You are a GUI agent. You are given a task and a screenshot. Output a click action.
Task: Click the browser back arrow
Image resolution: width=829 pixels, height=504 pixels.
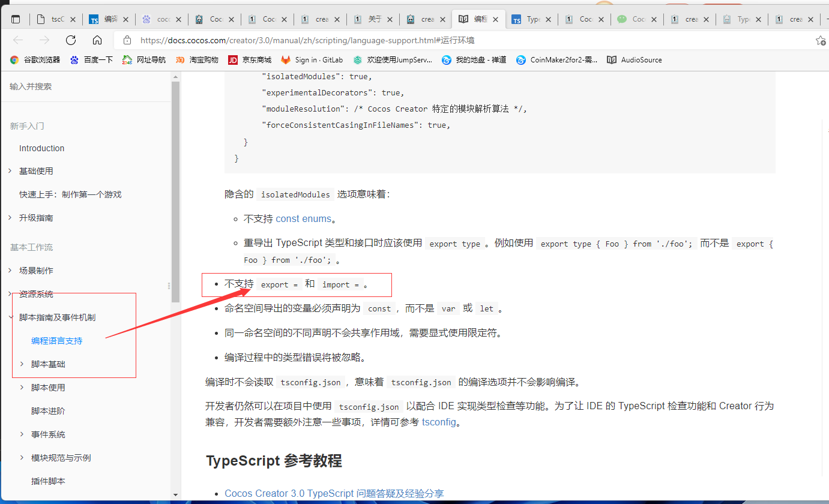click(18, 40)
